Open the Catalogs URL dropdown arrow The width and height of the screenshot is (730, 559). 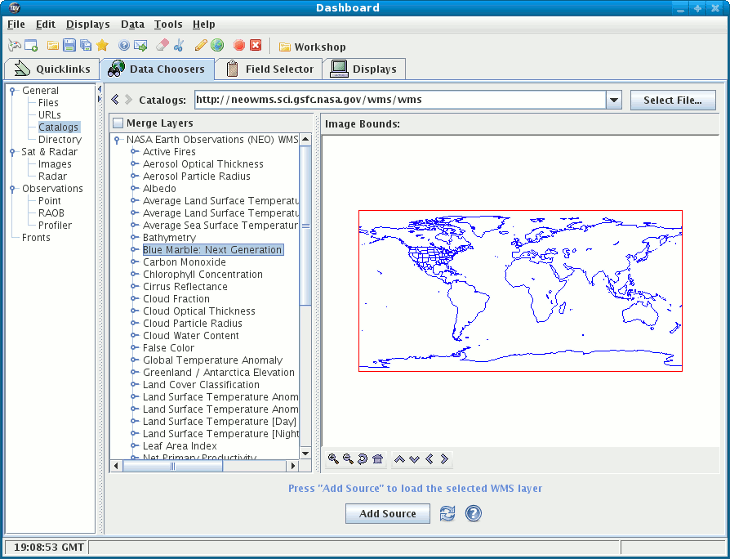click(x=613, y=100)
